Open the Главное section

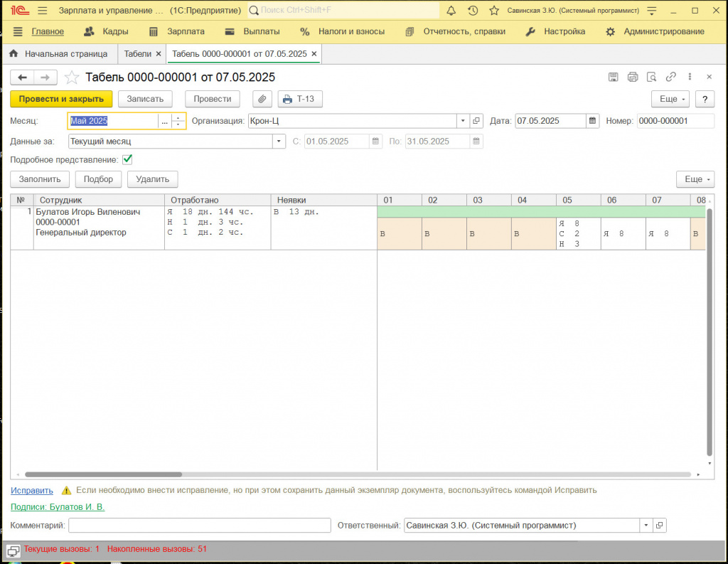(48, 31)
